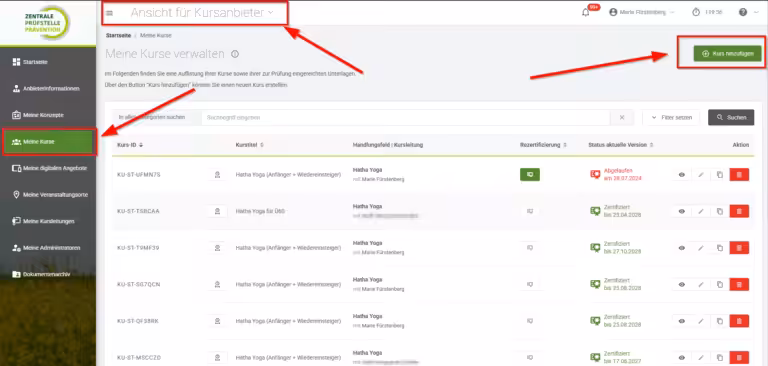Click the Zertifiziert status icon for KU-ST-T9MF39
The height and width of the screenshot is (366, 768).
point(595,247)
